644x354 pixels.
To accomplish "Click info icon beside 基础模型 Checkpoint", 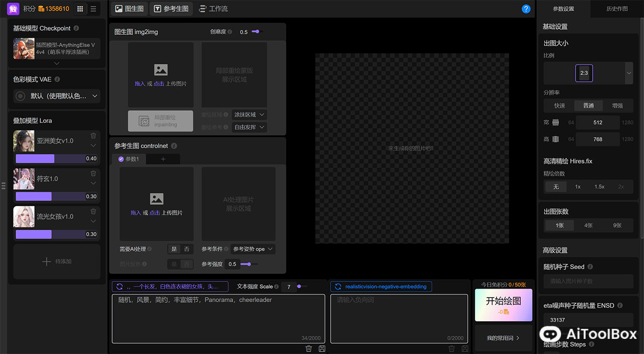I will pos(76,28).
